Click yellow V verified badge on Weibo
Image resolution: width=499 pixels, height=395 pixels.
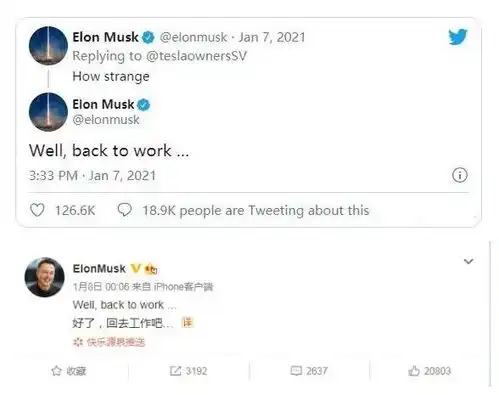tap(135, 268)
